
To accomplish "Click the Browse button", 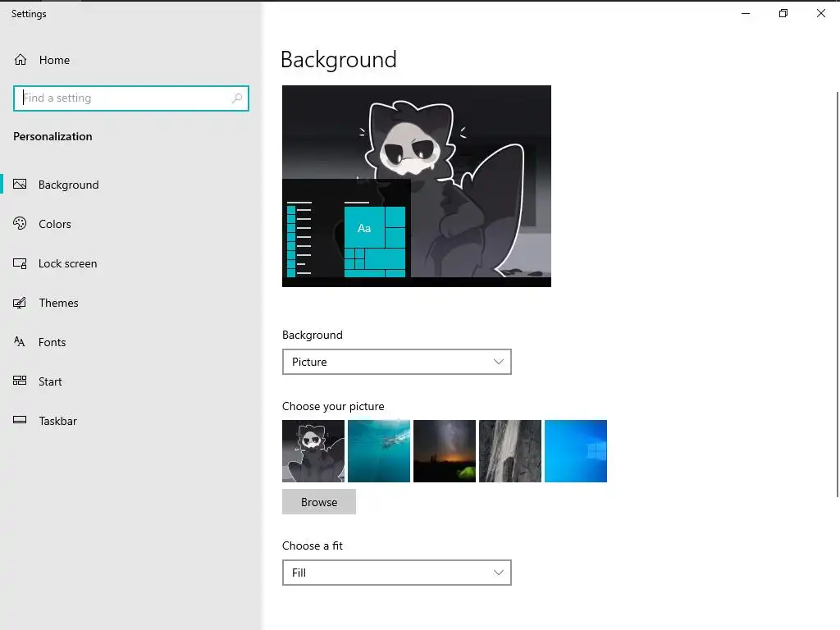I will coord(319,502).
